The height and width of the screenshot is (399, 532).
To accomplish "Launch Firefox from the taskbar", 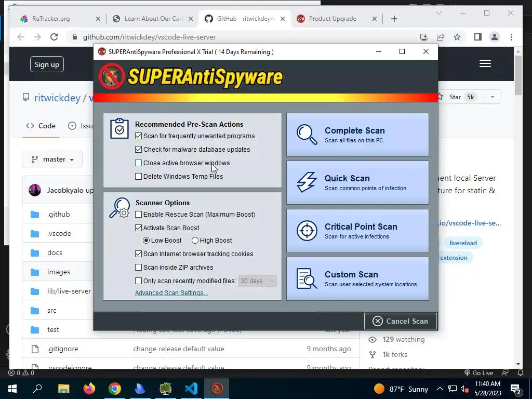I will 89,389.
